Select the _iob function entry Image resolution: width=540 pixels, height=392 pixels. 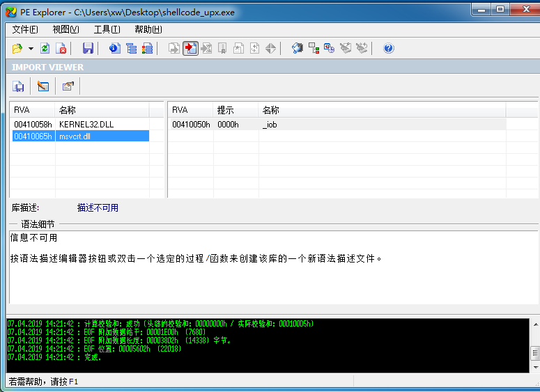click(x=270, y=125)
